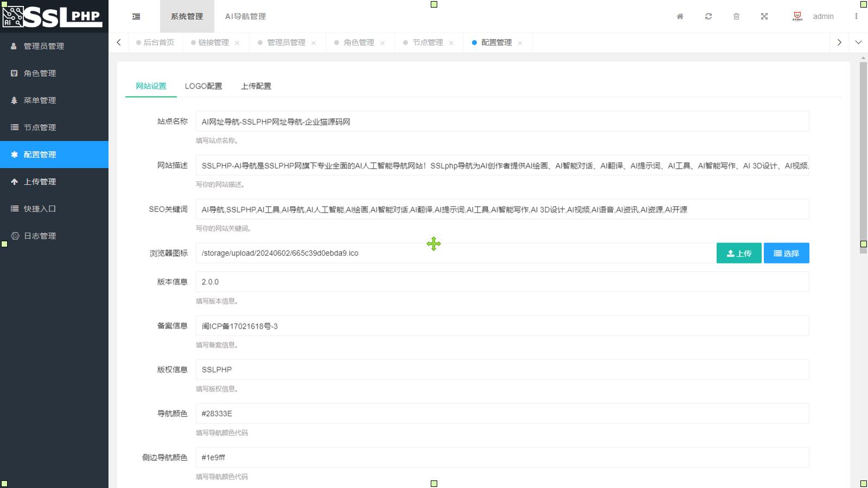Click the 上传管理 arrow icon in sidebar
The image size is (868, 488).
point(14,182)
